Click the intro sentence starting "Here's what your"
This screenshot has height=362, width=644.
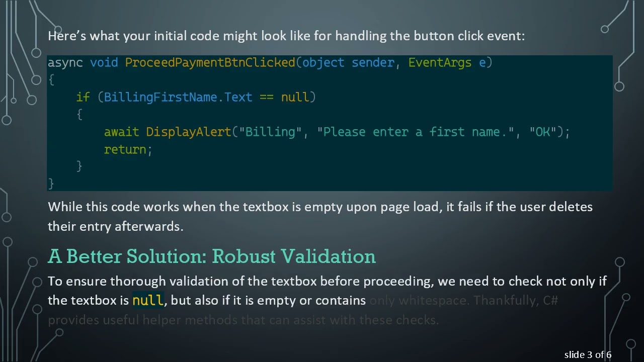pos(286,36)
